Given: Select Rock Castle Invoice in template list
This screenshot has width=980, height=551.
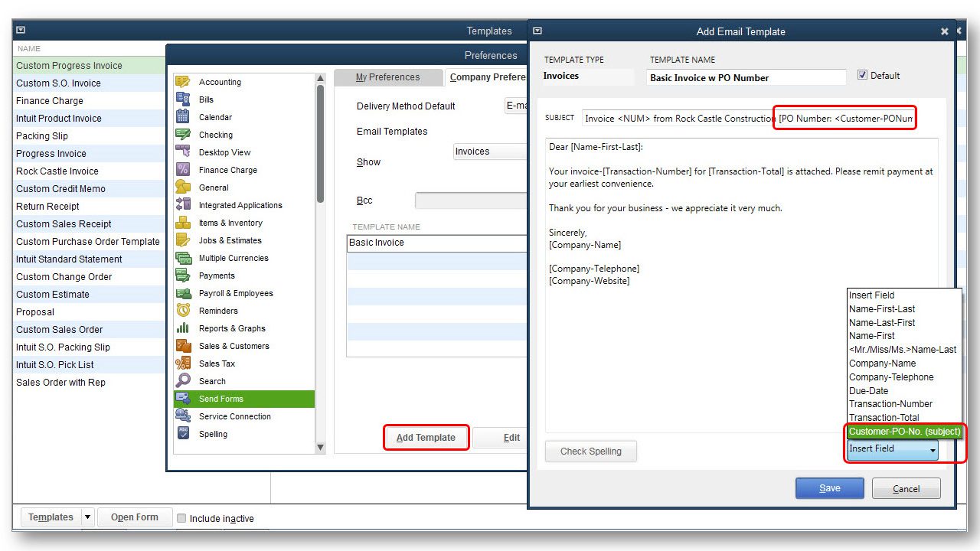Looking at the screenshot, I should click(x=57, y=171).
